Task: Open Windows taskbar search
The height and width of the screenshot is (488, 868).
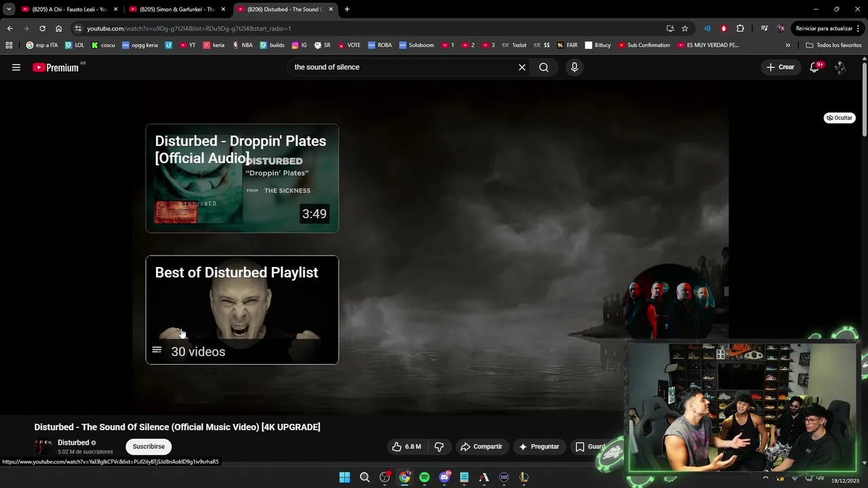Action: (365, 477)
